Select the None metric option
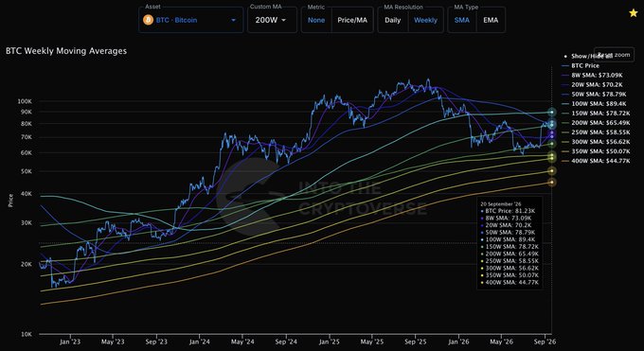The width and height of the screenshot is (644, 351). (316, 20)
